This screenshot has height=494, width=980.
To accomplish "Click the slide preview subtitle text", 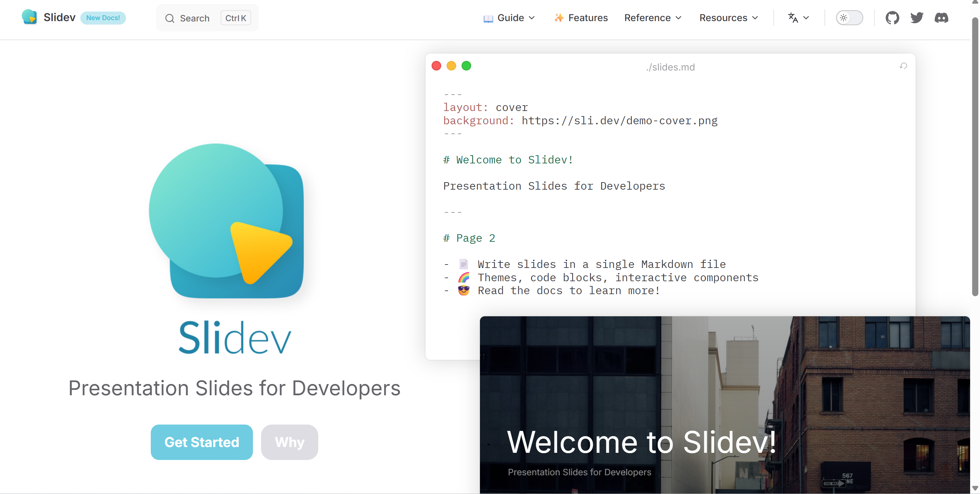I will (579, 472).
